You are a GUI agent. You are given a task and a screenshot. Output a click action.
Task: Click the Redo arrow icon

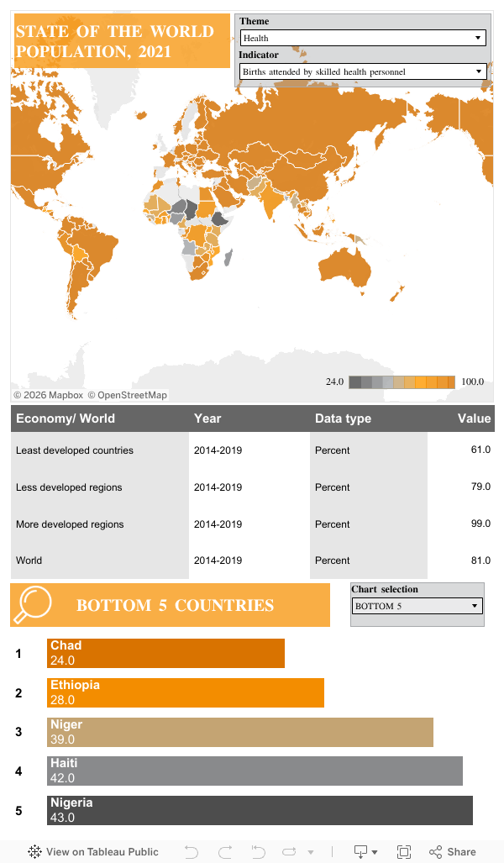224,851
